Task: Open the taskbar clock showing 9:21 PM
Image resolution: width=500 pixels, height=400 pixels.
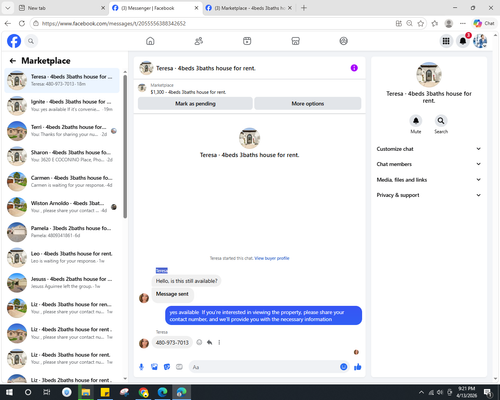Action: (x=466, y=392)
